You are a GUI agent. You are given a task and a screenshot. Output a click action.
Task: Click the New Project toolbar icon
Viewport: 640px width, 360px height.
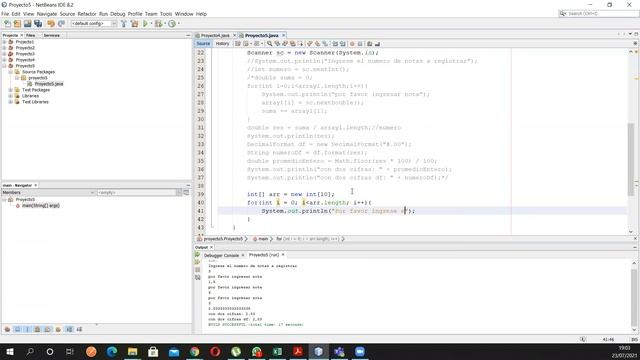(x=17, y=24)
